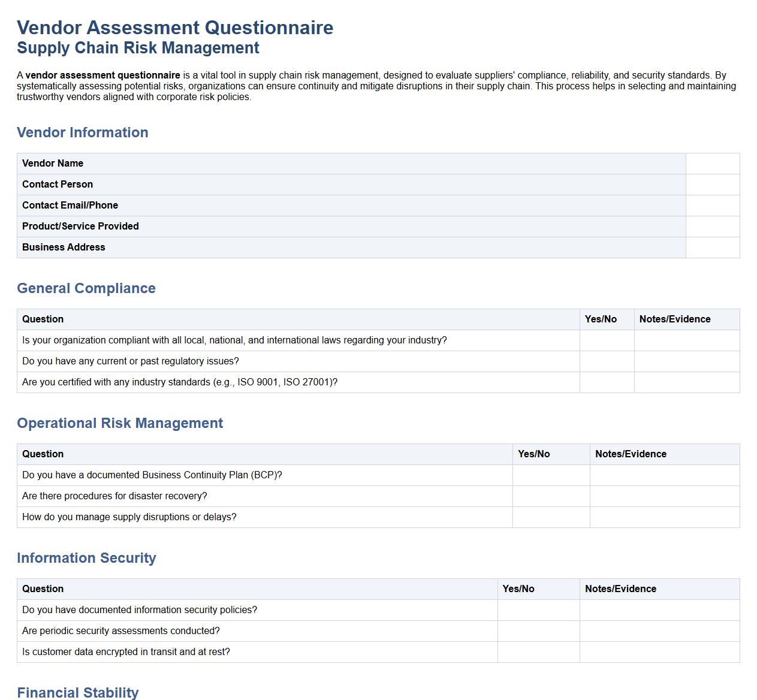
Task: Click Notes/Evidence cell for disaster recovery
Action: coord(665,496)
